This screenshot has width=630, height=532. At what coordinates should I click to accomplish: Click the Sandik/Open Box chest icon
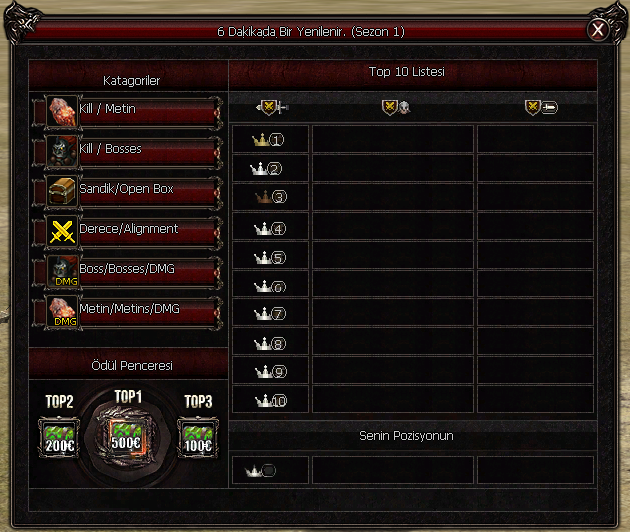62,192
